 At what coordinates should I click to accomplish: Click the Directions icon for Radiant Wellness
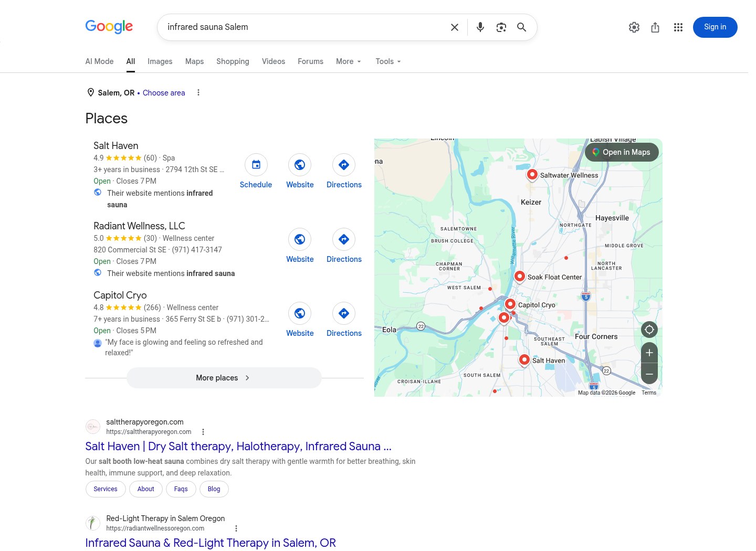[344, 239]
